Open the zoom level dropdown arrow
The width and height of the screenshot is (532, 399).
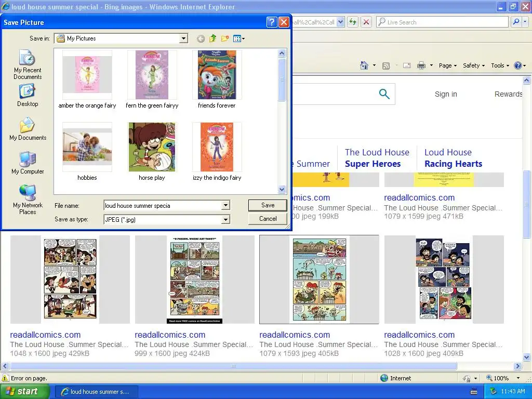click(x=518, y=378)
